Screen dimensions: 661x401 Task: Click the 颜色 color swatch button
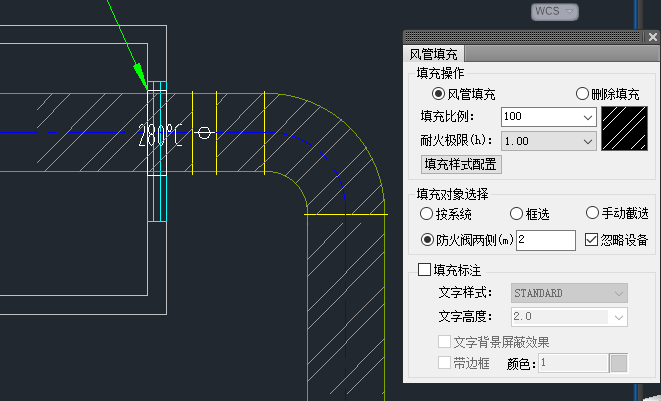coord(618,363)
